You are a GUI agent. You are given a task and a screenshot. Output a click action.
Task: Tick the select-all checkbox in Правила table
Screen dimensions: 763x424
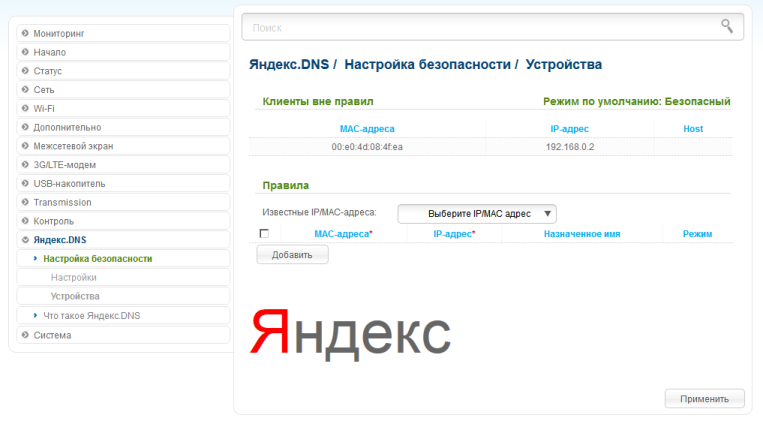click(x=264, y=234)
